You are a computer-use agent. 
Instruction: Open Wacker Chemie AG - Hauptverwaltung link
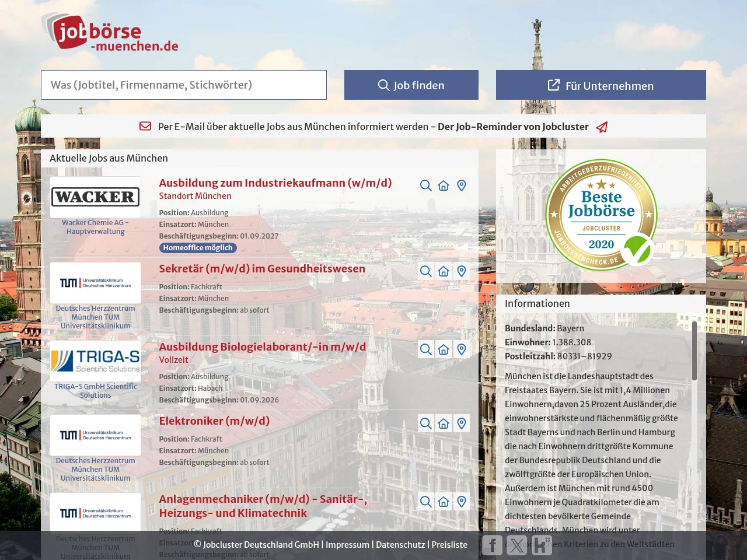point(96,227)
